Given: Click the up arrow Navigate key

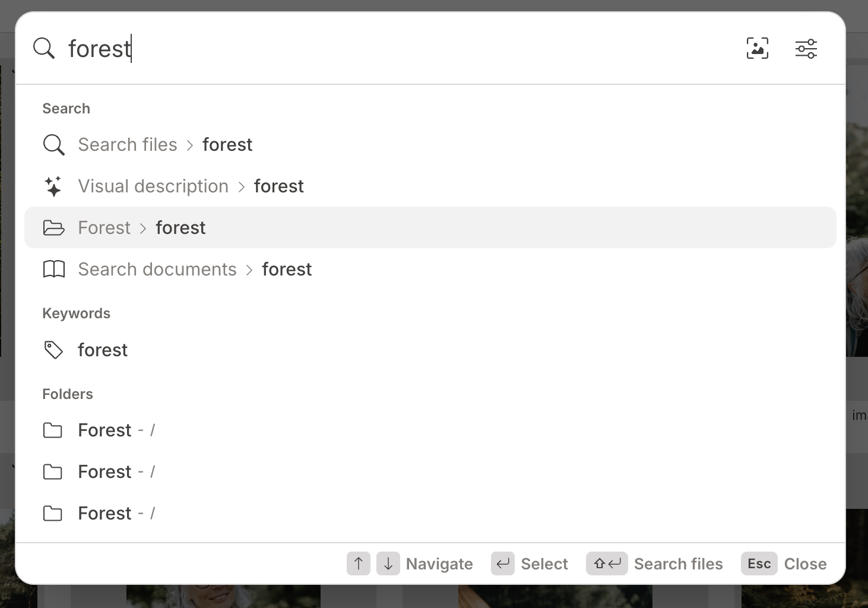Looking at the screenshot, I should [359, 563].
